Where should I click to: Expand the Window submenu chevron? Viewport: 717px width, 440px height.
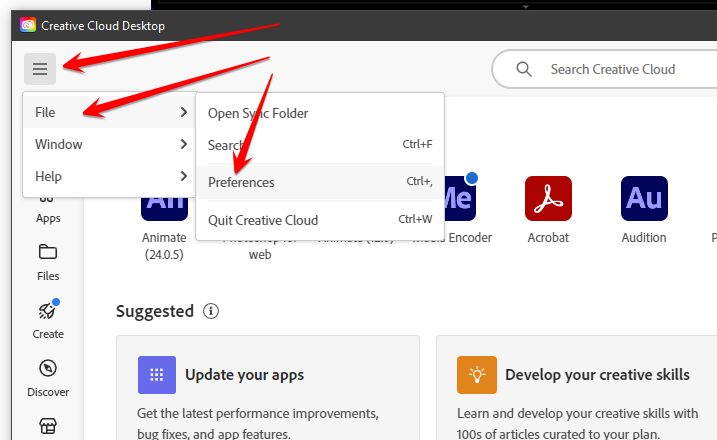pyautogui.click(x=184, y=144)
